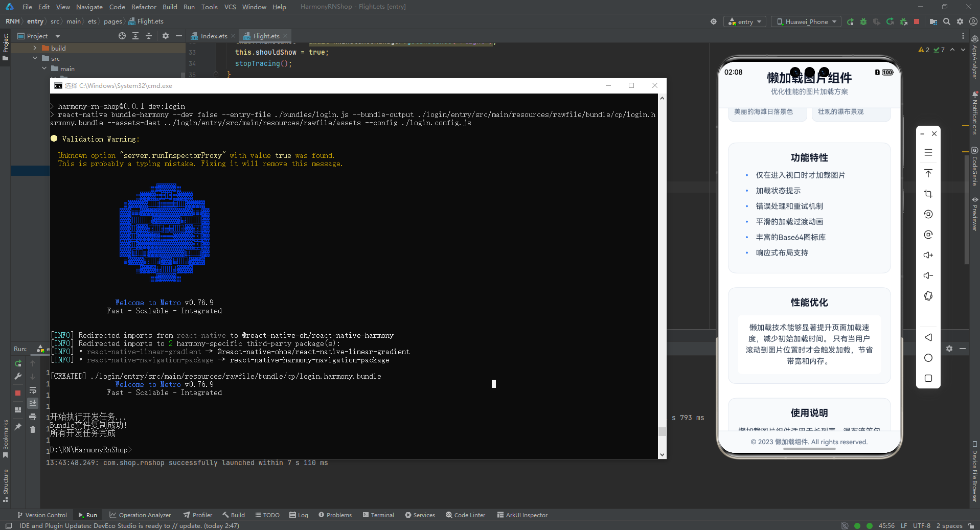980x530 pixels.
Task: Stop the process from the Run panel
Action: 18,393
